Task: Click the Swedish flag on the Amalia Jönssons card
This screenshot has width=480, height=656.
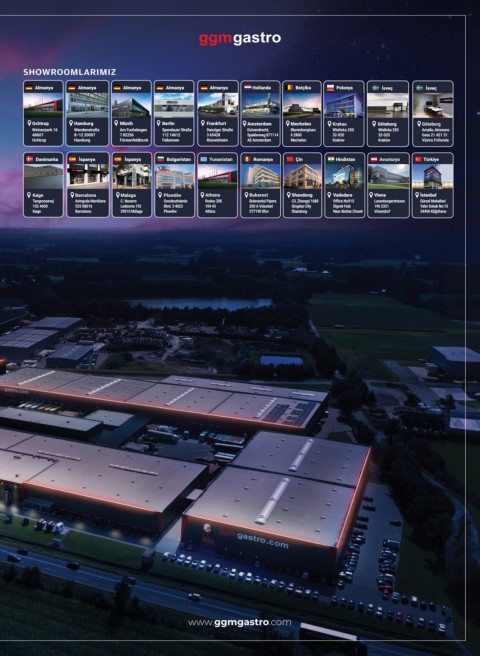Action: tap(419, 88)
